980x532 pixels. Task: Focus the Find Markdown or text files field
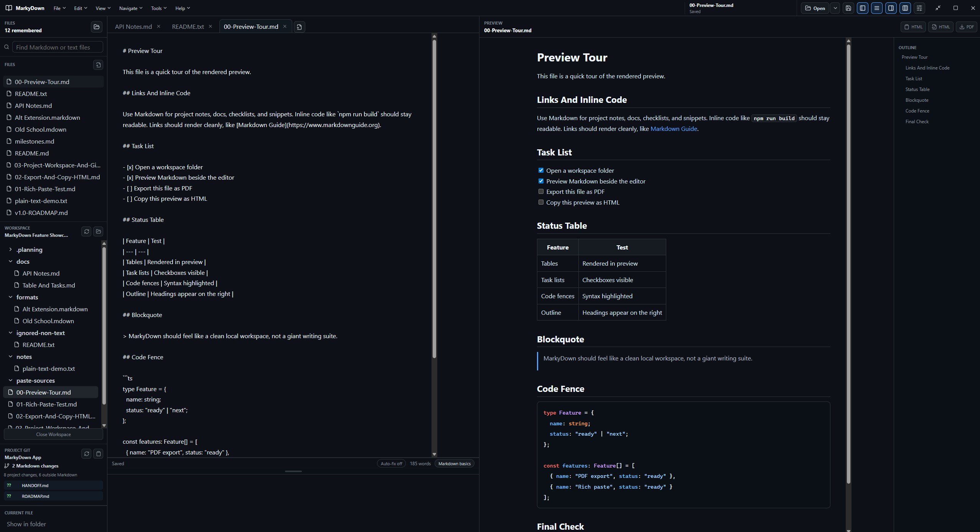(x=58, y=47)
